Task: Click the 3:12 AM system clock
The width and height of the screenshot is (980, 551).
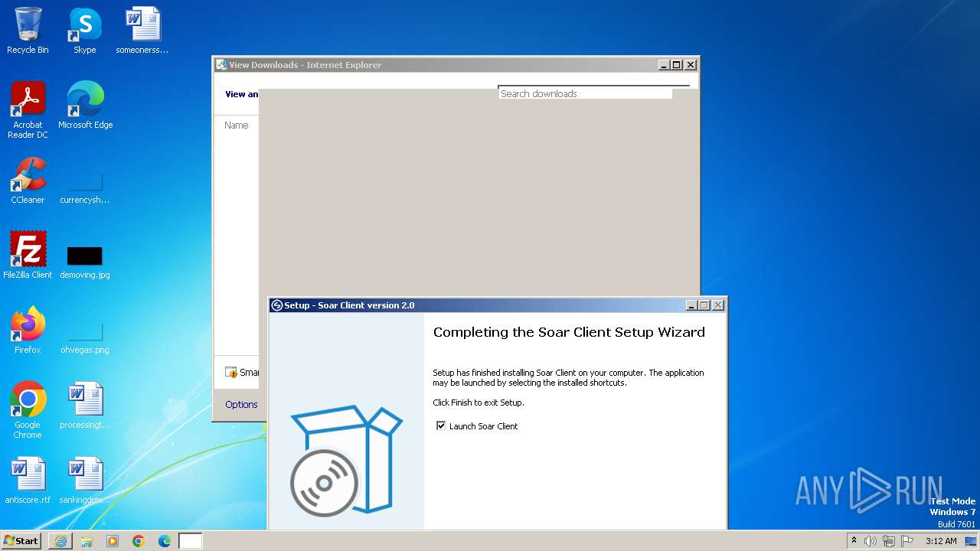Action: point(941,541)
